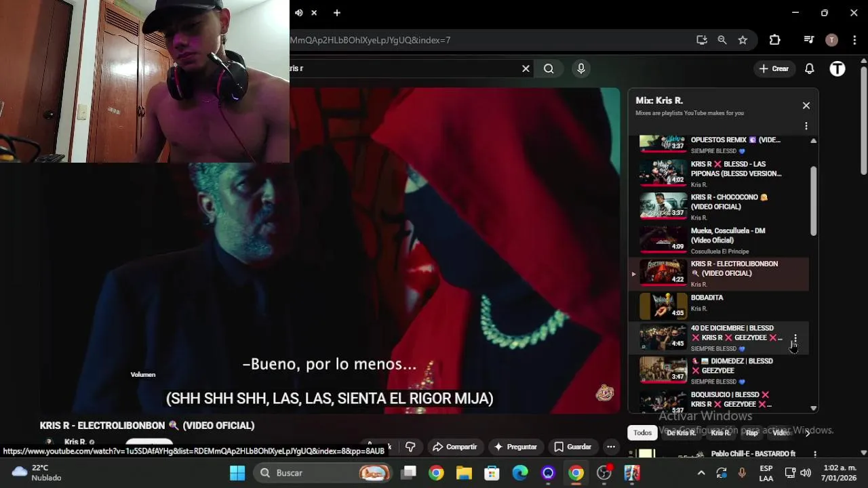Close the Mix: Kris R. playlist panel

[806, 106]
